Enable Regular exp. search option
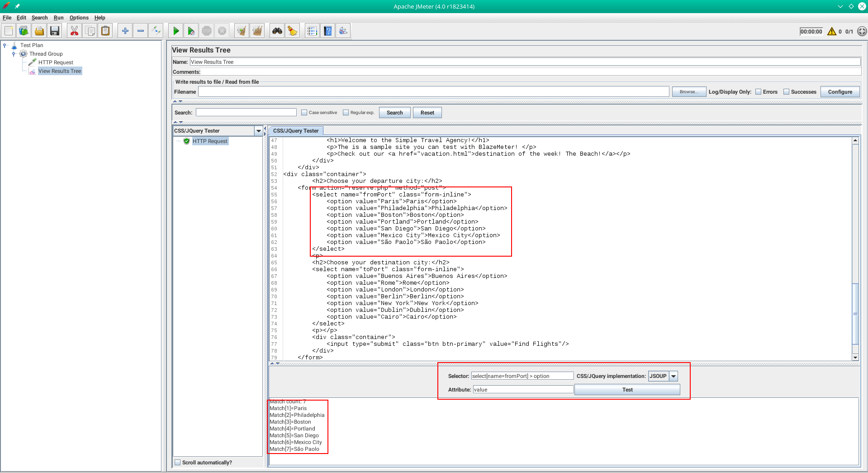The height and width of the screenshot is (473, 868). pyautogui.click(x=346, y=113)
